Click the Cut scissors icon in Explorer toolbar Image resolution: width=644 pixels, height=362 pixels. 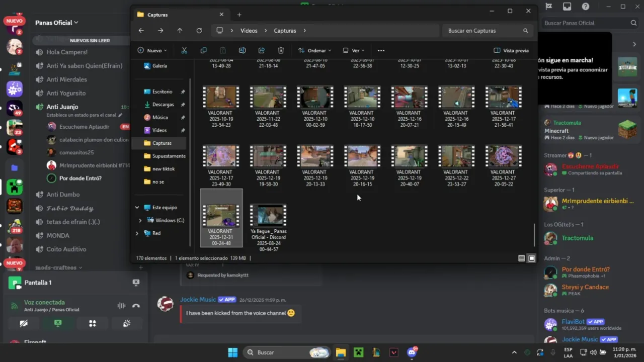[x=184, y=50]
